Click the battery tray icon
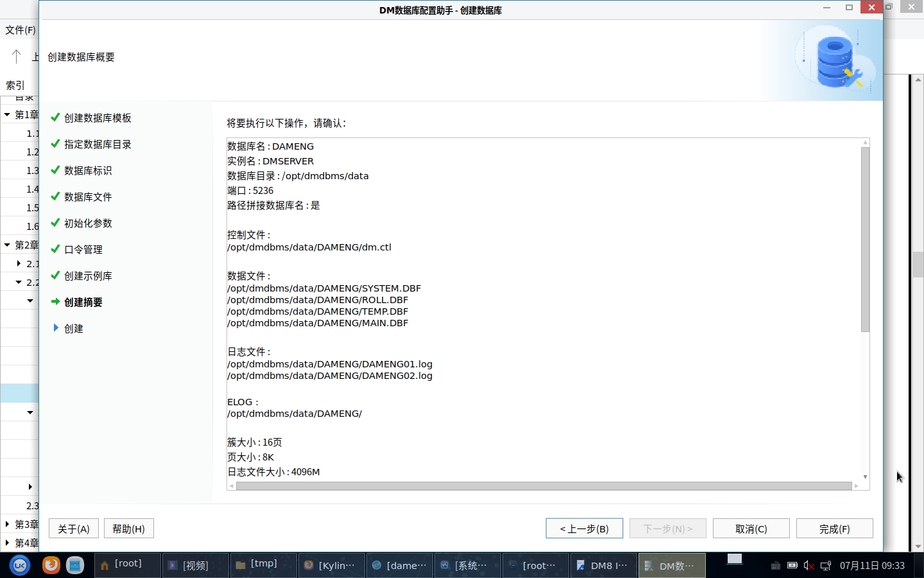 pyautogui.click(x=792, y=566)
